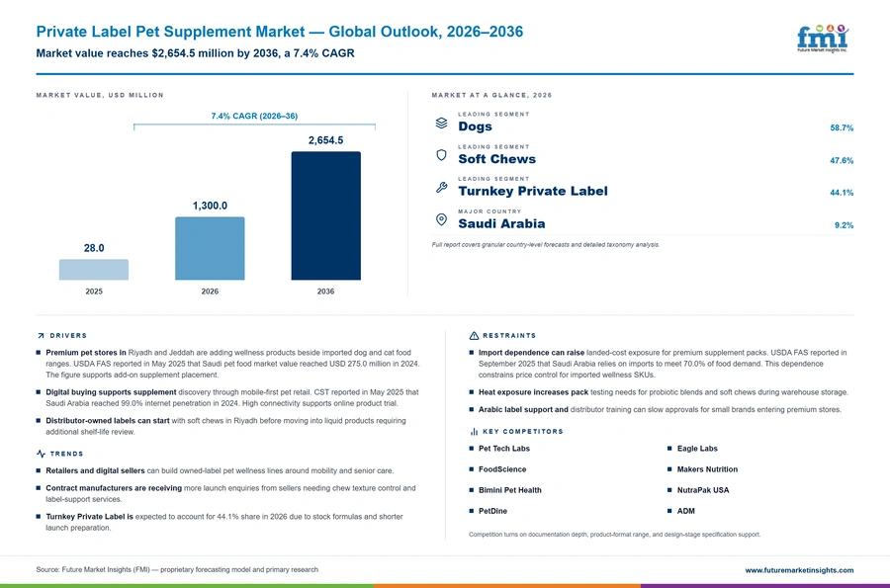890x588 pixels.
Task: Click the Restraints section heading
Action: coord(509,336)
